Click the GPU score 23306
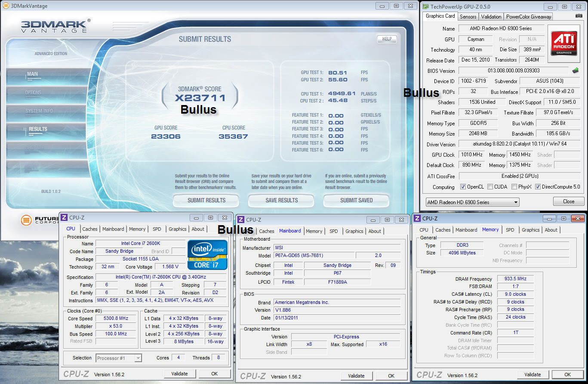This screenshot has height=384, width=588. tap(166, 136)
